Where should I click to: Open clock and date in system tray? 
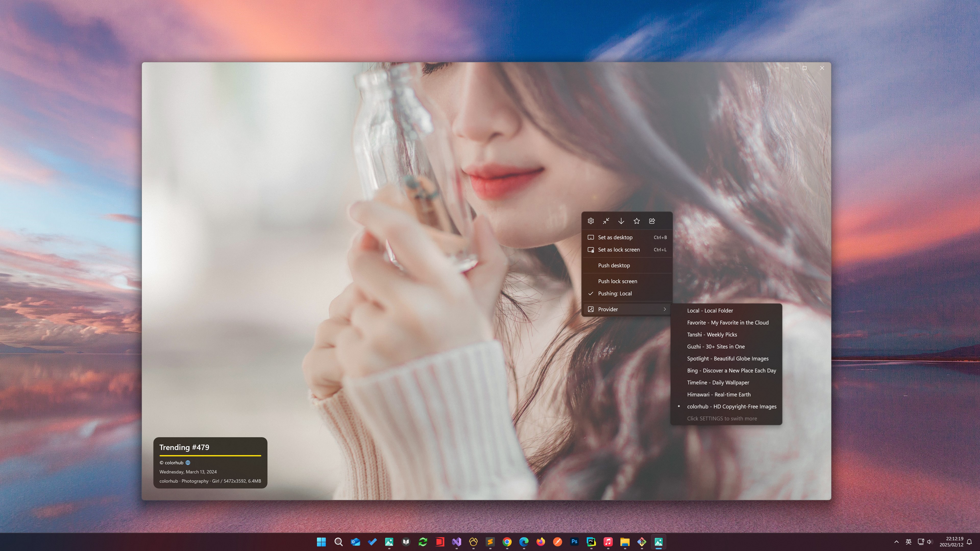[x=951, y=542]
